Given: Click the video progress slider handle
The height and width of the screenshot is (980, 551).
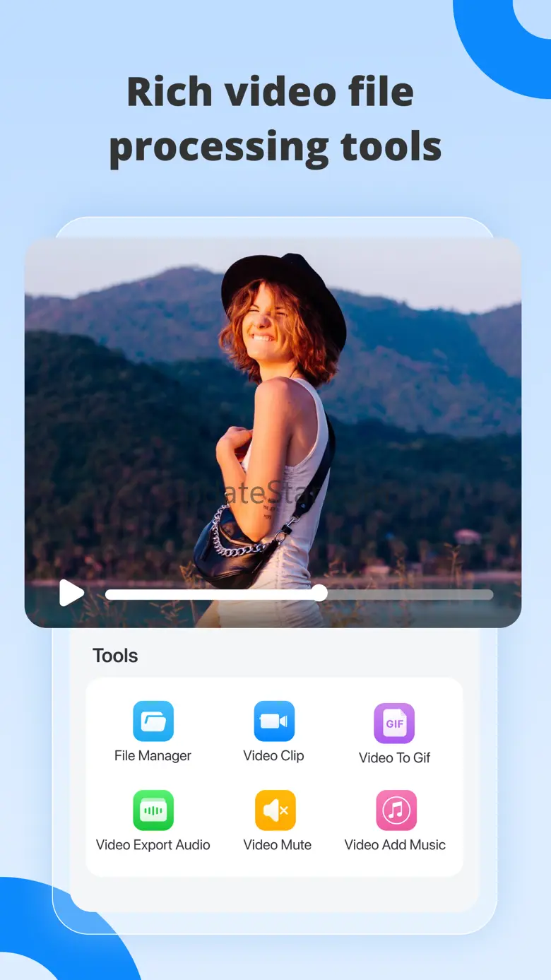Looking at the screenshot, I should pos(319,593).
